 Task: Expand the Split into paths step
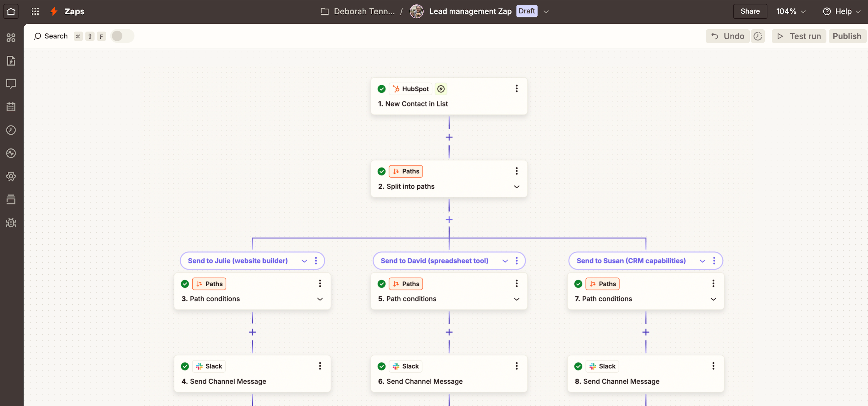516,187
